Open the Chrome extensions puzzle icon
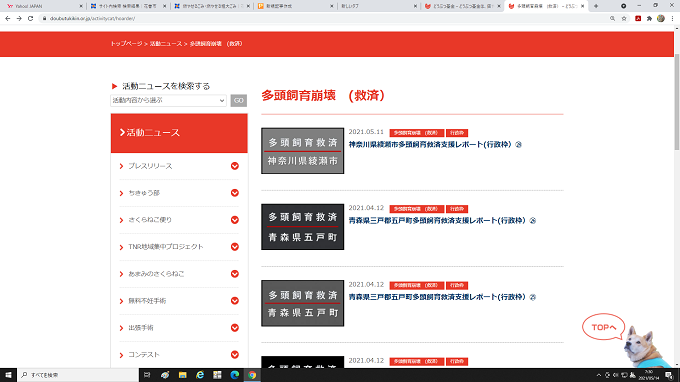Image resolution: width=680 pixels, height=382 pixels. pyautogui.click(x=649, y=19)
